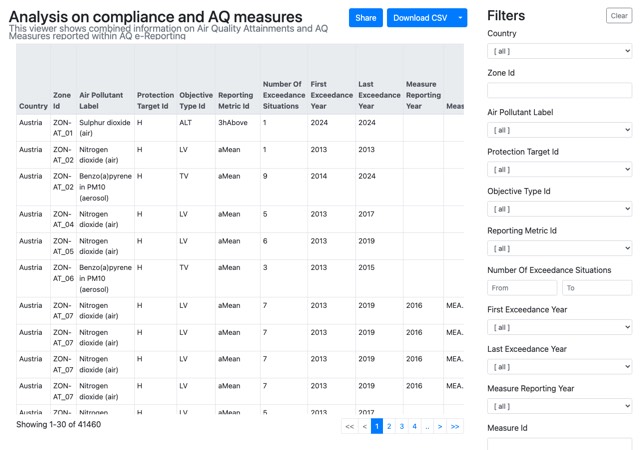
Task: Open the Protection Target Id filter dropdown
Action: tap(559, 169)
